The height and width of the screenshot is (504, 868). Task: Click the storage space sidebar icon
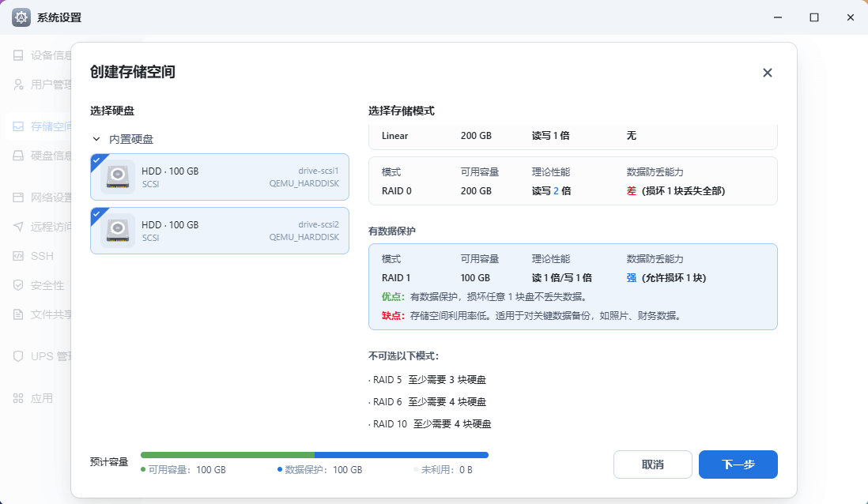18,126
